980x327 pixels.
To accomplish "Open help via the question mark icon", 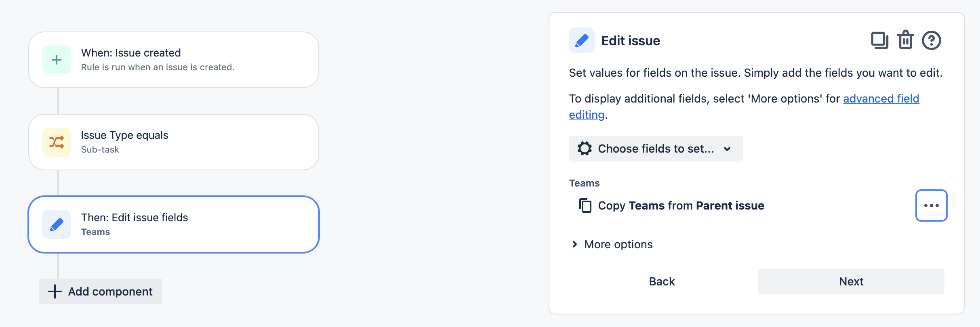I will tap(931, 40).
